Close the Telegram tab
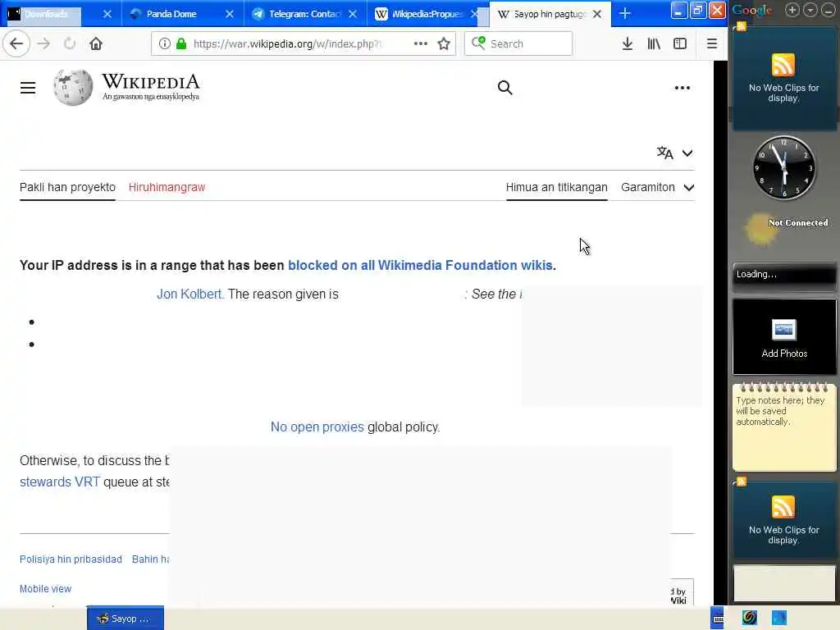This screenshot has height=630, width=840. pos(353,14)
